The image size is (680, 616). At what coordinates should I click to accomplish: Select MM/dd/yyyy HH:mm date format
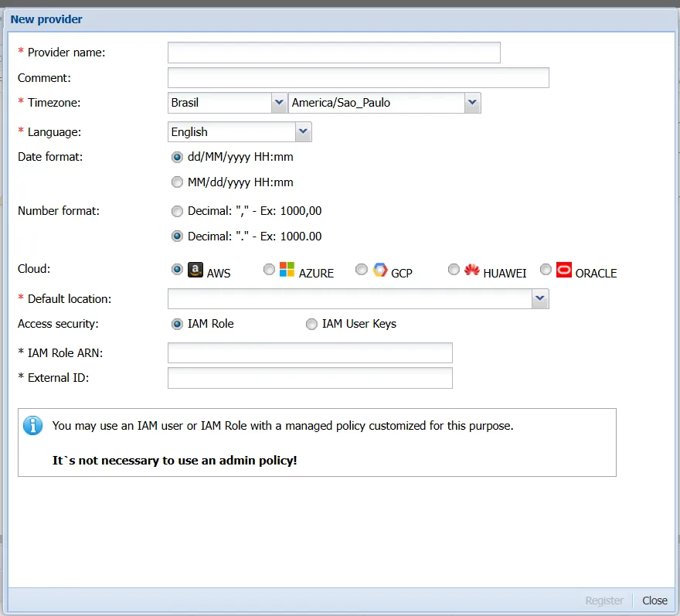click(178, 183)
